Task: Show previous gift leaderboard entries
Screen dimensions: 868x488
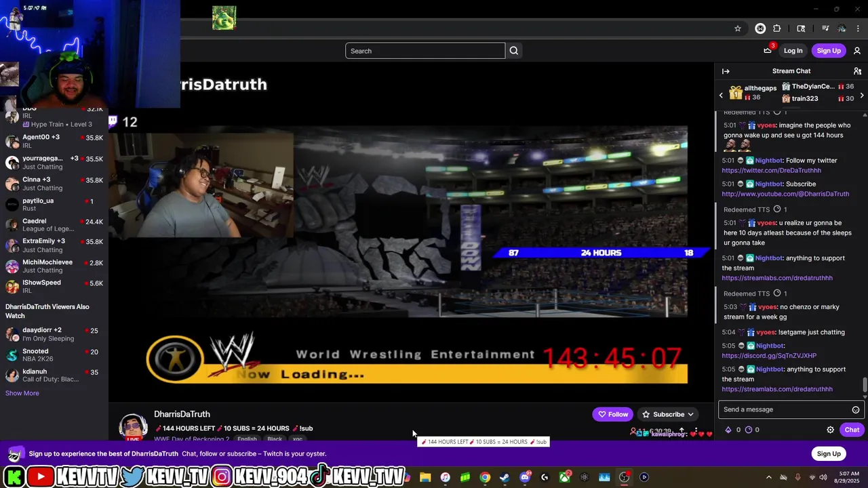Action: click(x=721, y=96)
